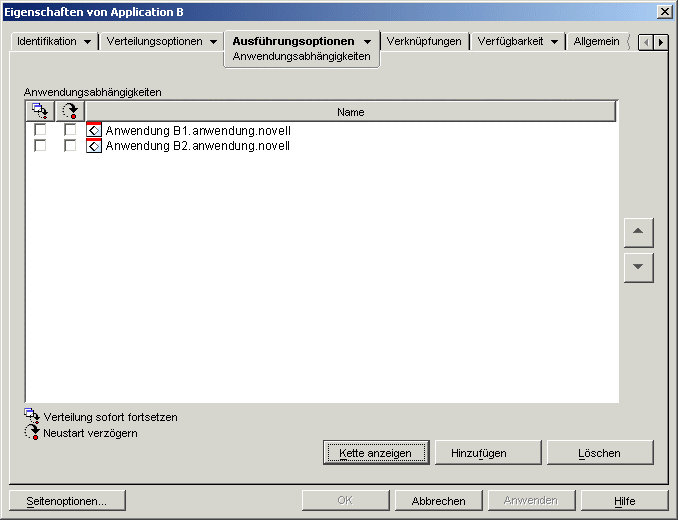Open the Verfügbarkeit tab dropdown arrow

[x=554, y=42]
